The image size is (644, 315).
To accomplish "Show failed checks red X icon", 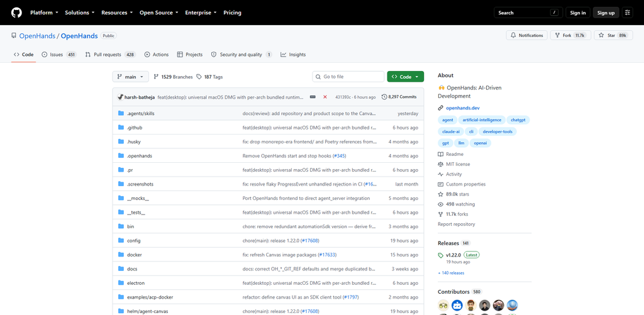I will point(325,97).
